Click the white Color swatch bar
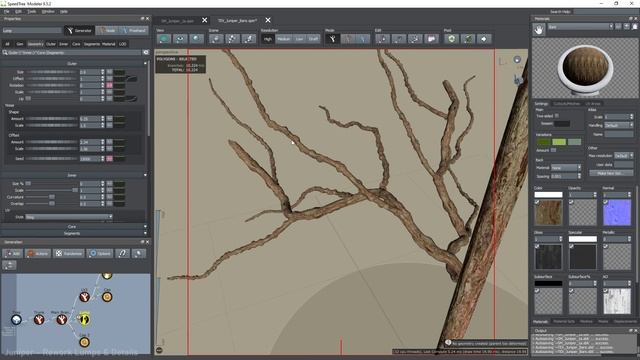 548,195
